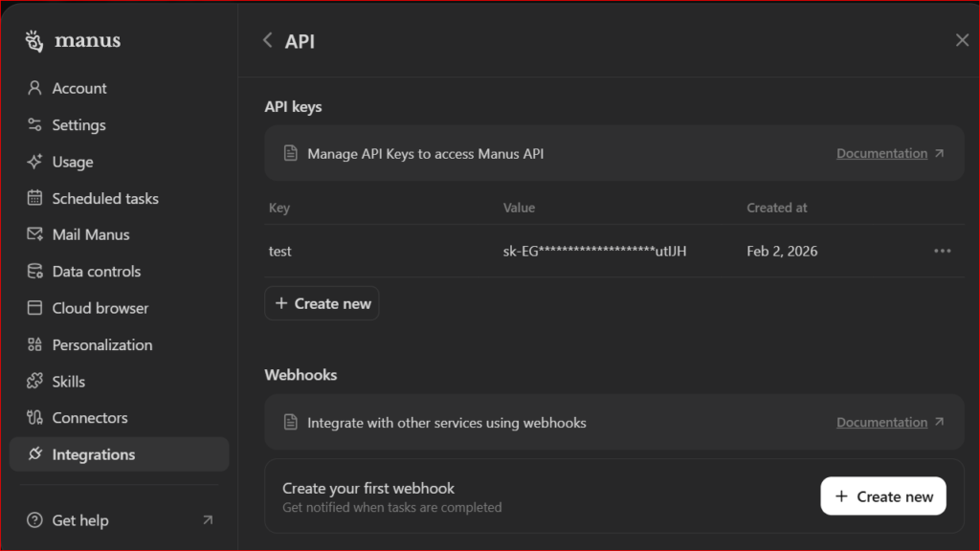Open the three-dot menu for test key
Image resolution: width=980 pixels, height=551 pixels.
coord(942,251)
